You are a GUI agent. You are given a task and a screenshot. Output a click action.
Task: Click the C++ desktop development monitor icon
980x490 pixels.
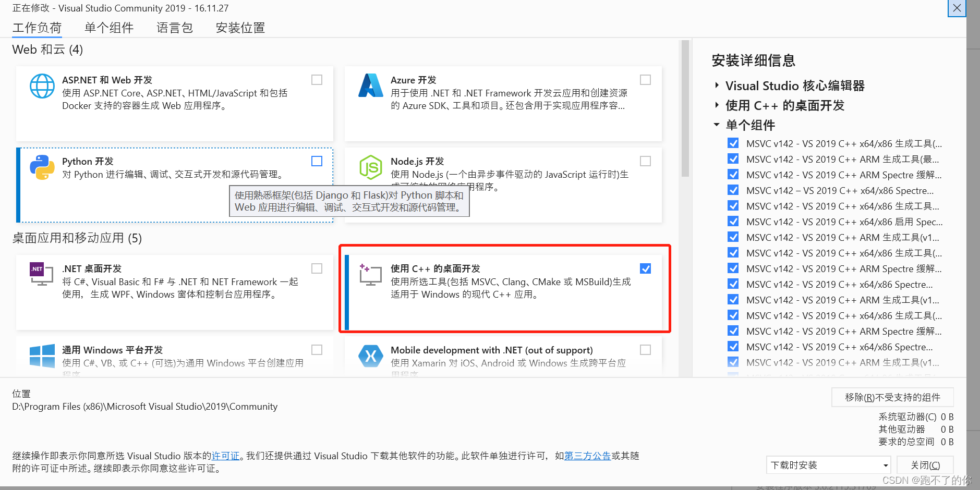pos(371,274)
